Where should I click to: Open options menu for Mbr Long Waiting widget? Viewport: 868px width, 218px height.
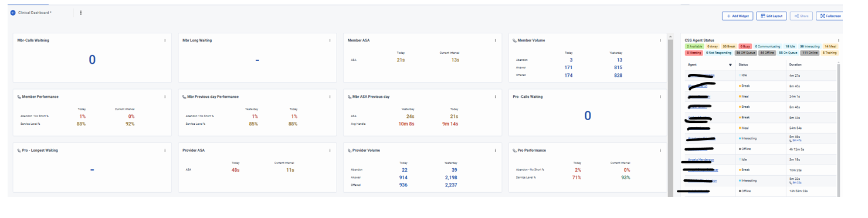click(x=330, y=40)
